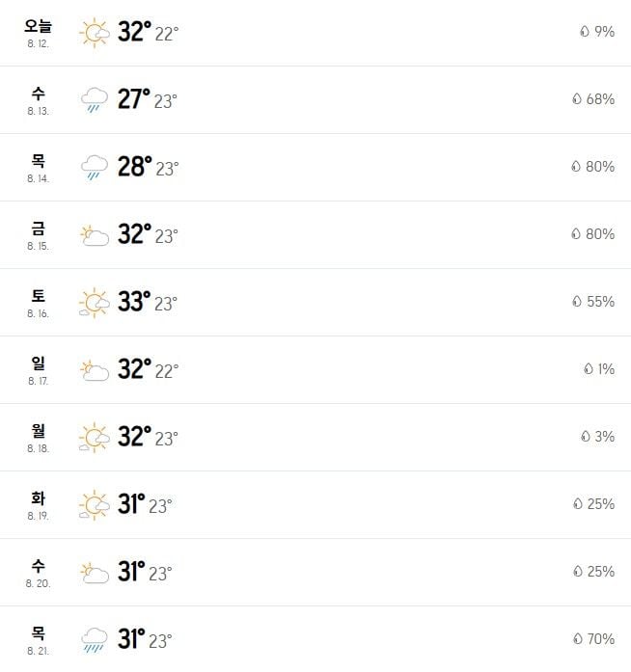Click the heavy rain icon for 목 8.21
This screenshot has height=672, width=631.
95,640
